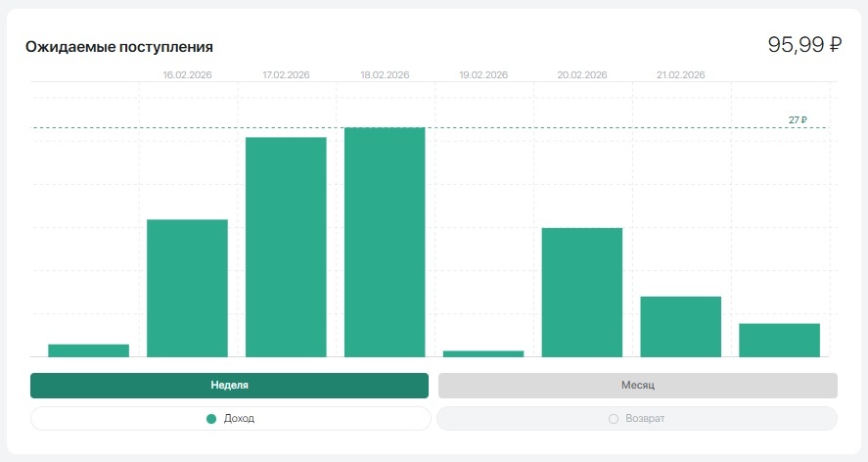Click the 16.02.2026 date label
Screen dimensions: 868x462
point(187,74)
